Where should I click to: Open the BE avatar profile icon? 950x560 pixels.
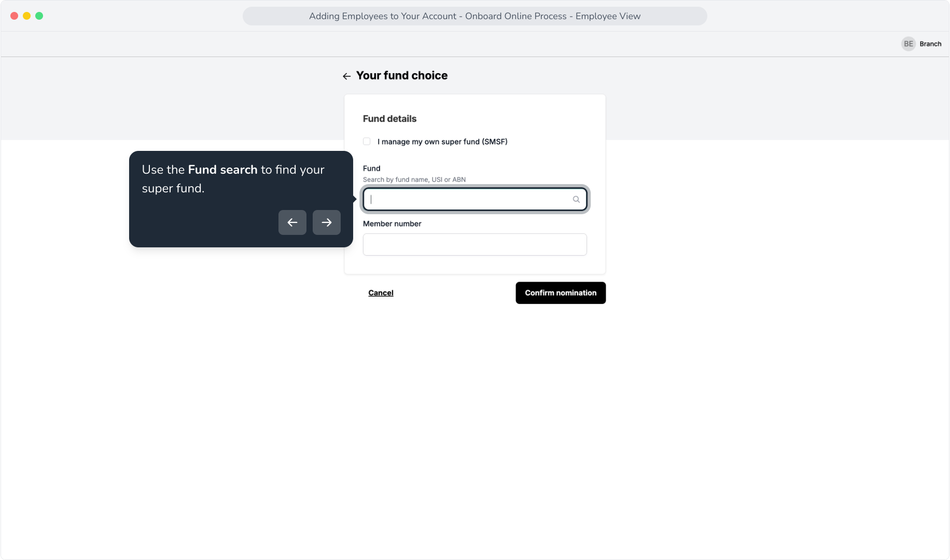click(909, 44)
